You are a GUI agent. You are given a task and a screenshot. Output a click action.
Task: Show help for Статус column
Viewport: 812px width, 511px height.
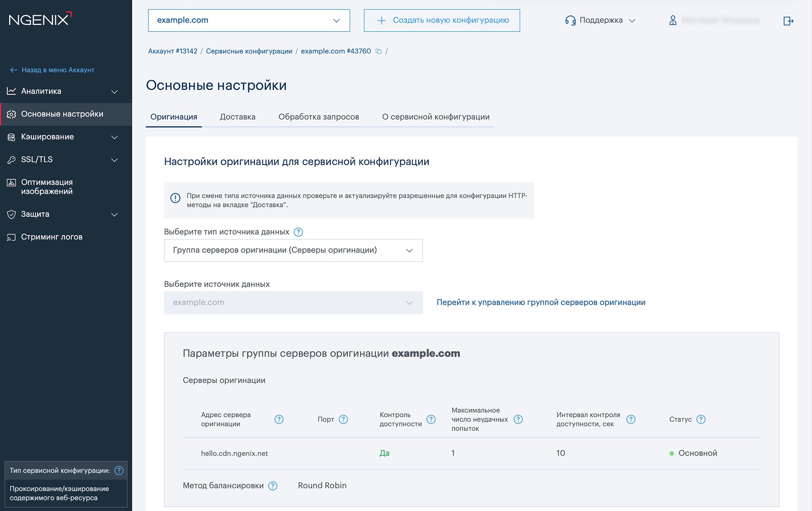(x=701, y=419)
